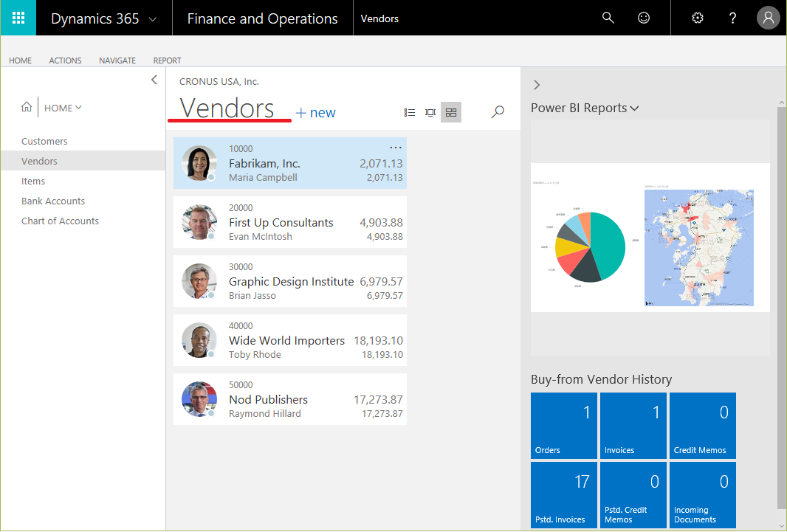Select the tiles grid view icon
Viewport: 787px width, 532px height.
tap(451, 112)
